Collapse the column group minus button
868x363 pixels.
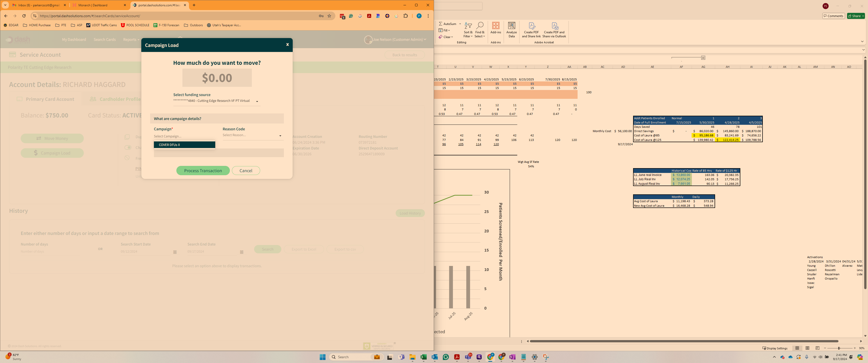pos(703,58)
